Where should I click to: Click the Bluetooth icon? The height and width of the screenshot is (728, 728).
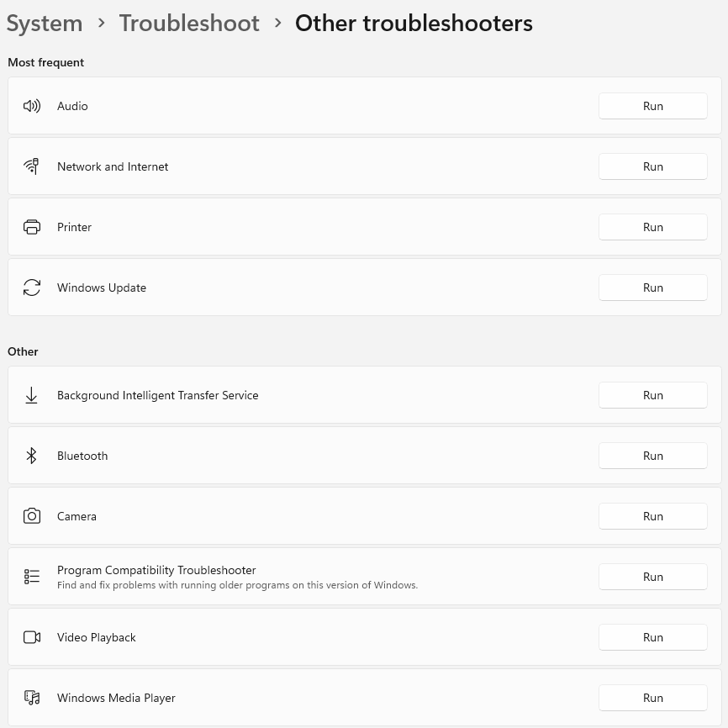point(32,456)
